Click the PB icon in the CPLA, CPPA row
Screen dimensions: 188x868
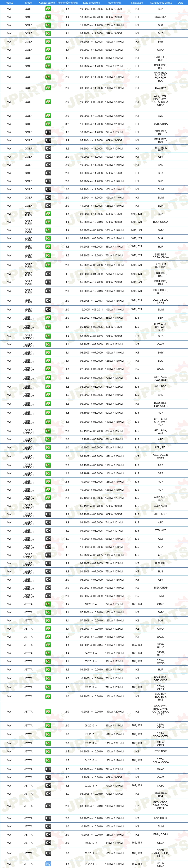48,743
